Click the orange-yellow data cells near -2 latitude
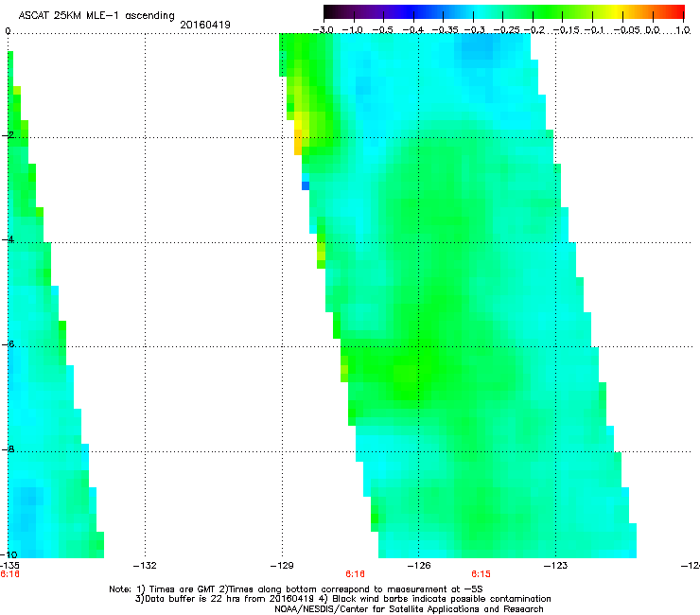700x615 pixels. click(298, 142)
